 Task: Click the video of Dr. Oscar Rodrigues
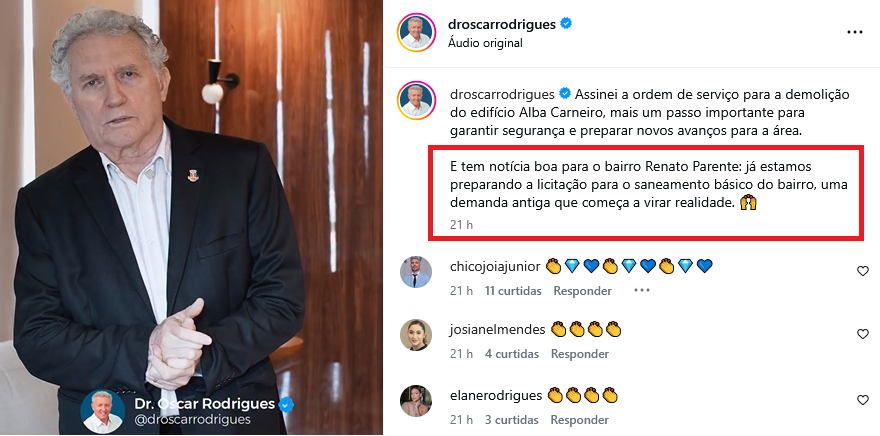tap(191, 218)
